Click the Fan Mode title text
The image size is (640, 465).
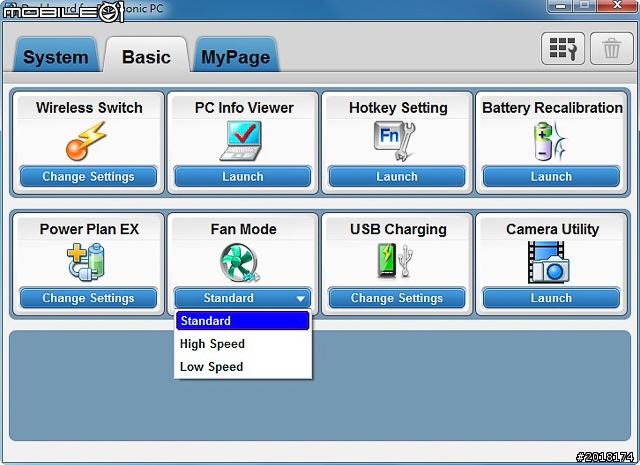(x=243, y=229)
